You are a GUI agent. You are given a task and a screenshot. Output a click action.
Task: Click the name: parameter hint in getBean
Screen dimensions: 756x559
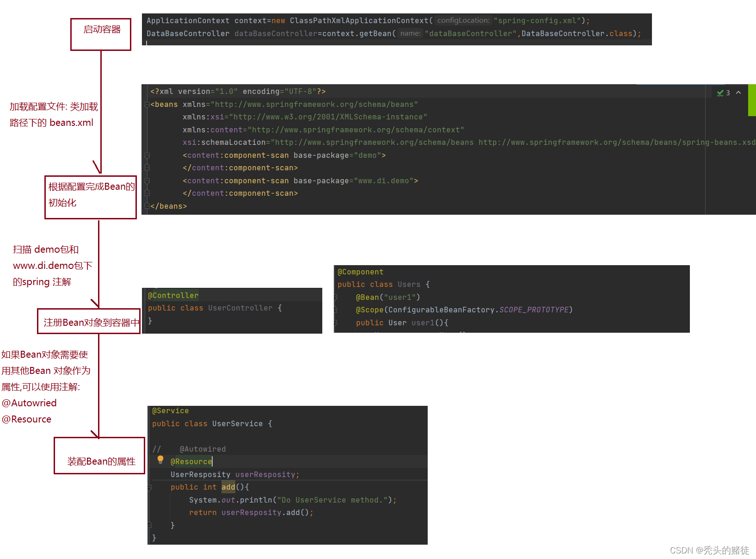[410, 33]
